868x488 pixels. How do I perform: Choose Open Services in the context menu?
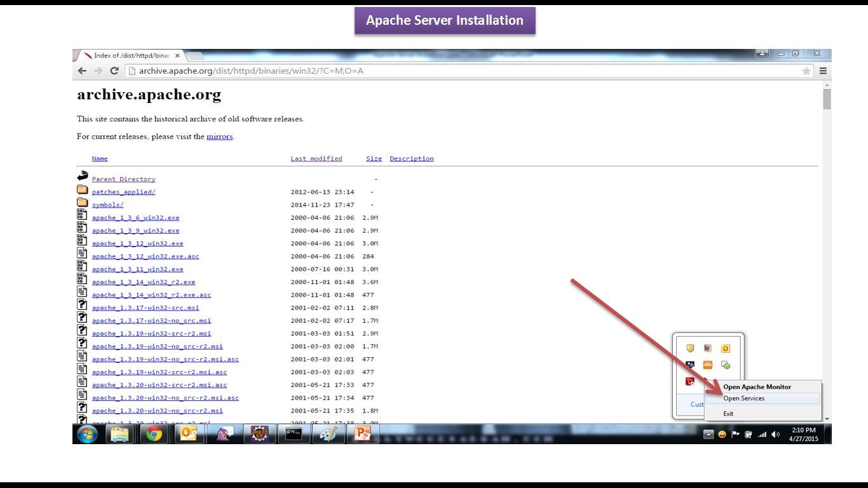763,398
